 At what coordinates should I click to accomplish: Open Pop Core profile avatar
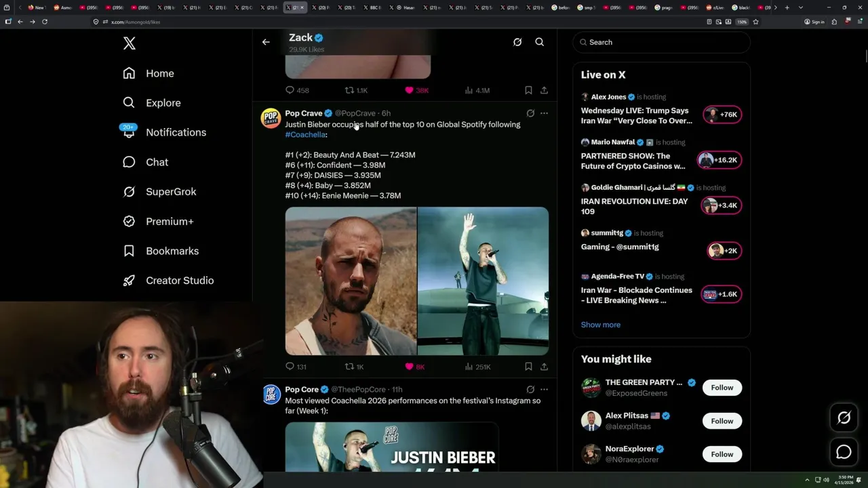pyautogui.click(x=271, y=394)
